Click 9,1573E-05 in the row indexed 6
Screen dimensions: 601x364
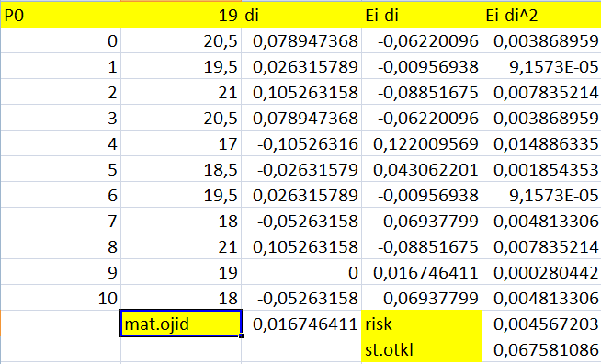point(541,195)
